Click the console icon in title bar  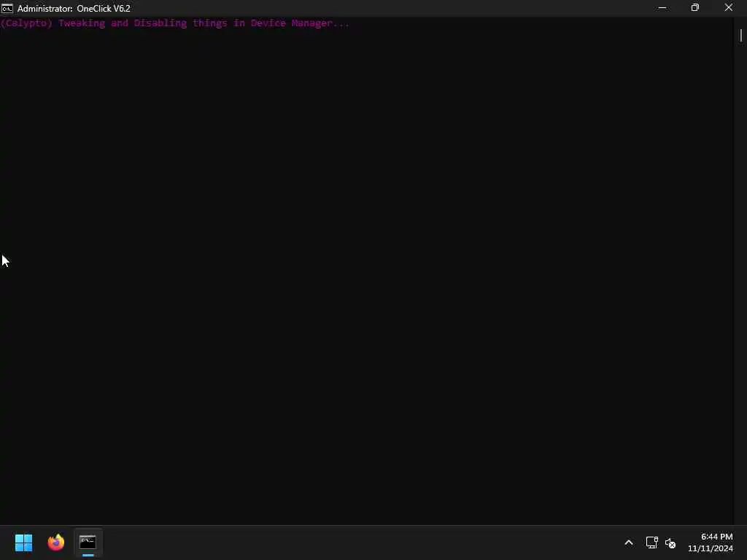pyautogui.click(x=7, y=8)
